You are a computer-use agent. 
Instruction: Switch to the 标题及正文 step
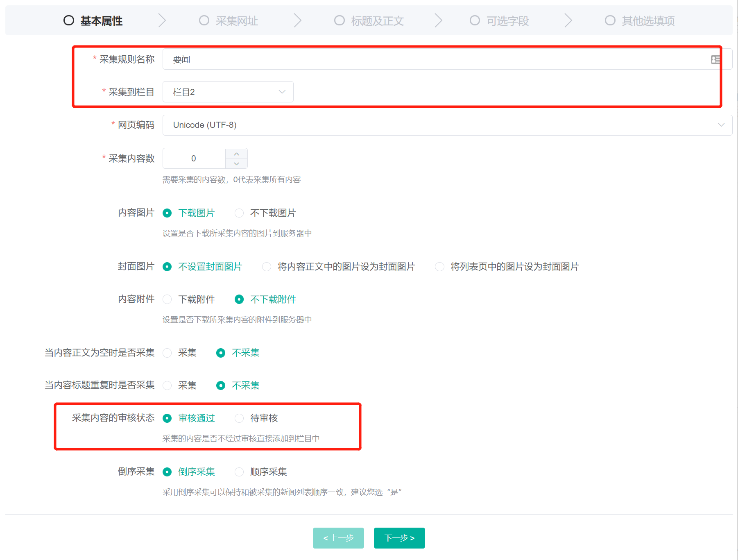click(369, 21)
